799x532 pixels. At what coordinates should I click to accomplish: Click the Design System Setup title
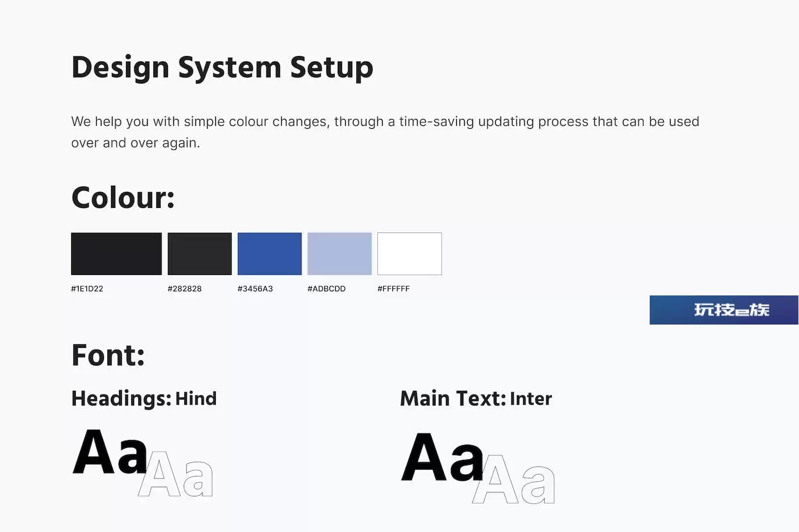coord(222,68)
